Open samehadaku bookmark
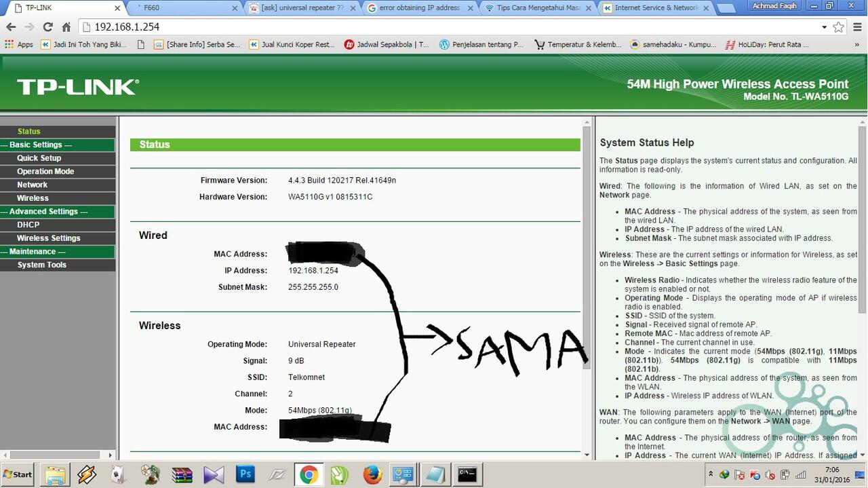 673,45
